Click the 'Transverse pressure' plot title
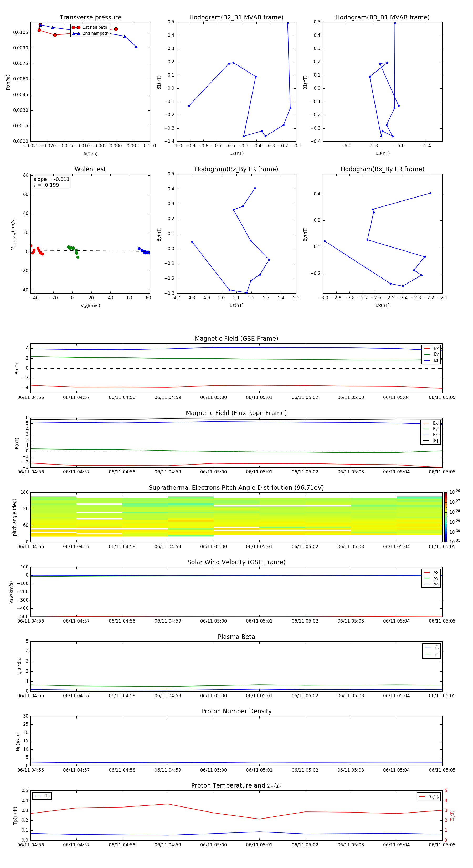This screenshot has width=473, height=868. coord(90,17)
